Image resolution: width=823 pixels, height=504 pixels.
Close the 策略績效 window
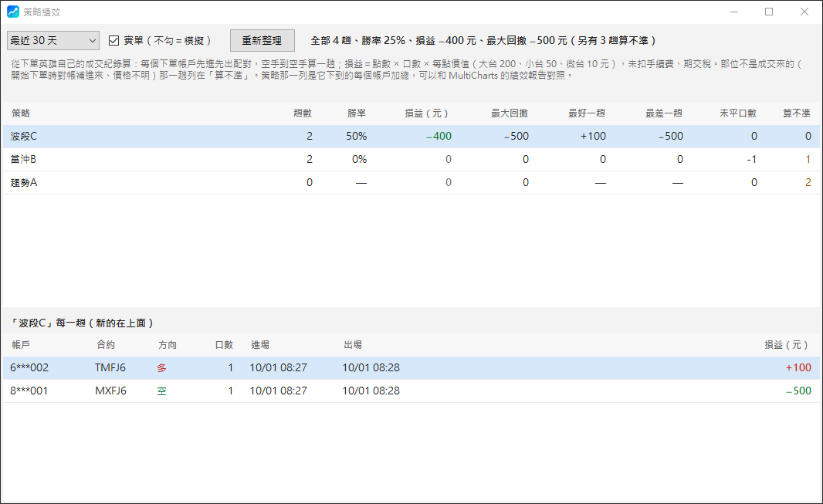click(804, 12)
